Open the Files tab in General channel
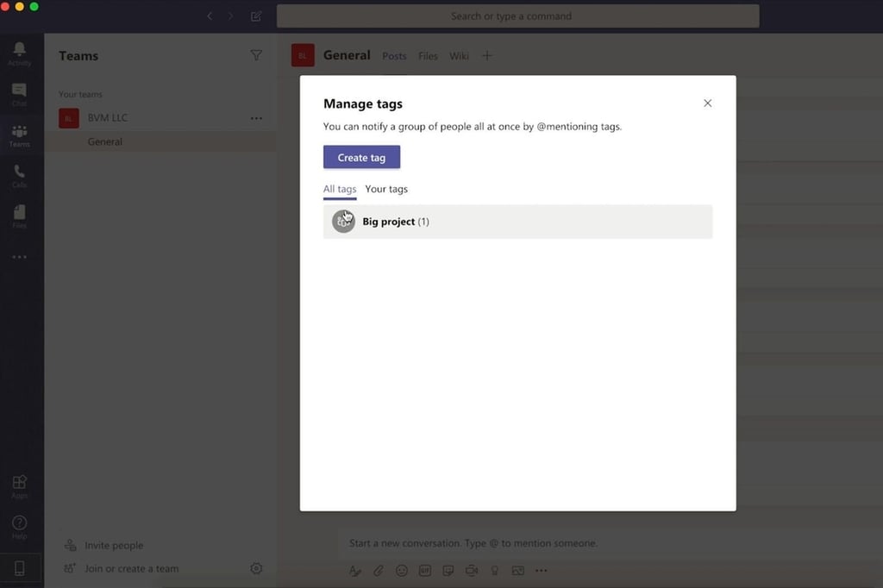883x588 pixels. coord(428,56)
